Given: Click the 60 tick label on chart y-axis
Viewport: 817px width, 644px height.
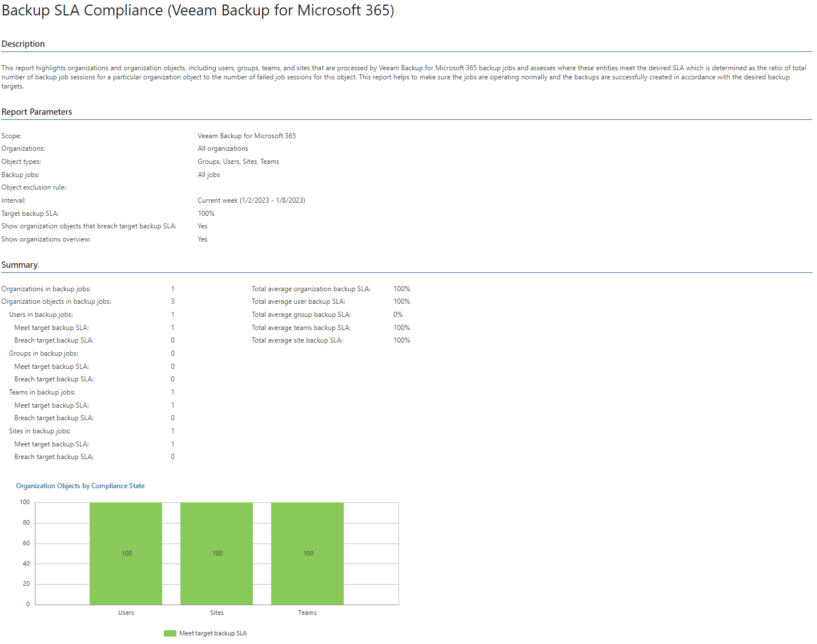Looking at the screenshot, I should tap(26, 543).
